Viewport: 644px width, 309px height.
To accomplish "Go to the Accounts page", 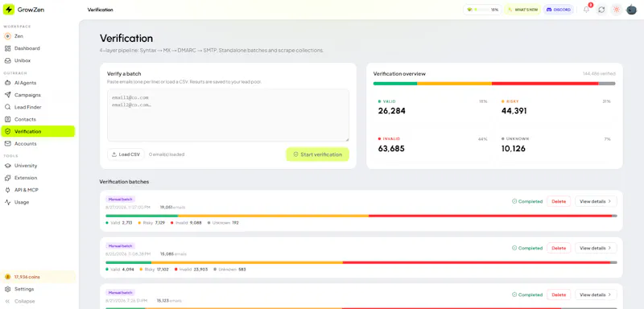I will point(38,143).
